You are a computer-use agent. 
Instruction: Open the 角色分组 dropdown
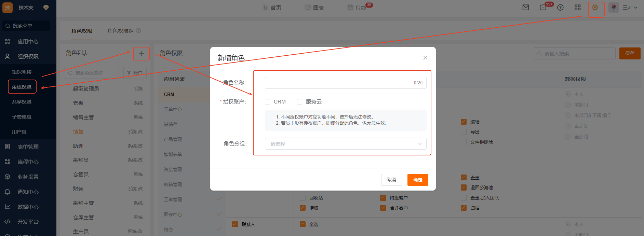(346, 144)
